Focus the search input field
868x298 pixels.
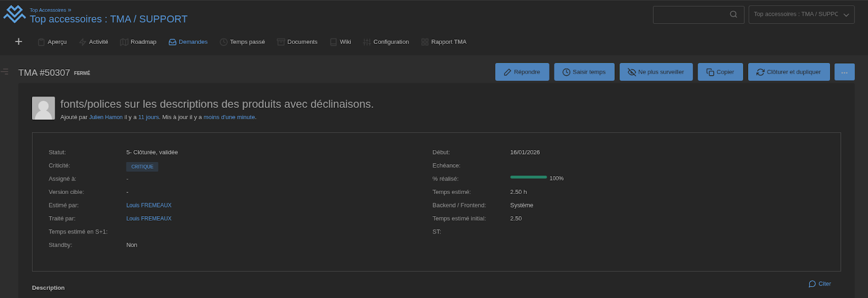[x=689, y=15]
